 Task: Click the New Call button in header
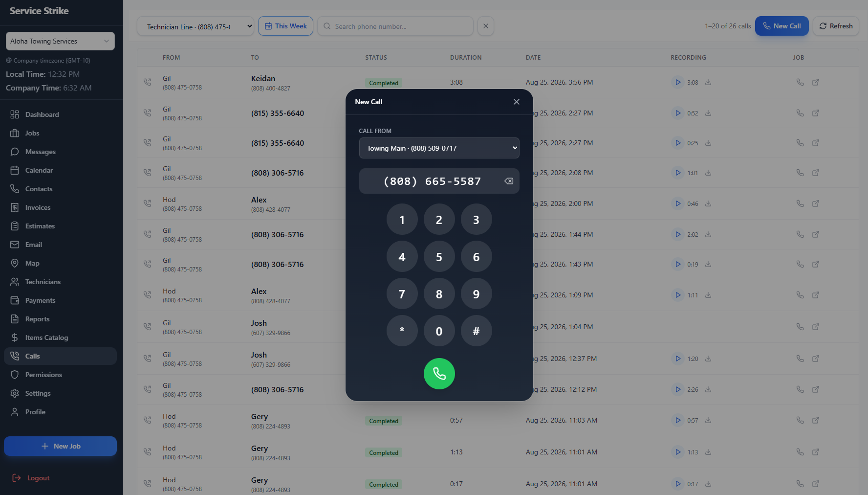pos(781,26)
